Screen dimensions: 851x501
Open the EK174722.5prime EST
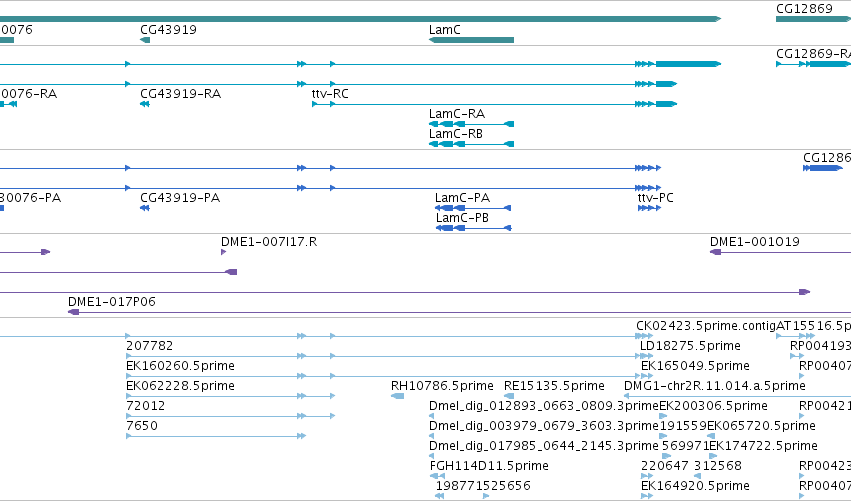tap(764, 446)
